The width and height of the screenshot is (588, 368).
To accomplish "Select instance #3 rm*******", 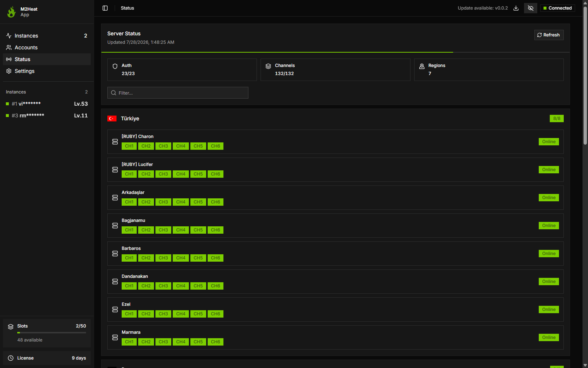I will coord(47,116).
